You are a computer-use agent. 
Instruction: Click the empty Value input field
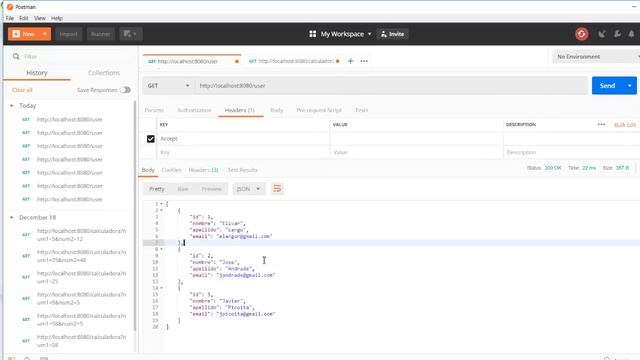(x=416, y=152)
